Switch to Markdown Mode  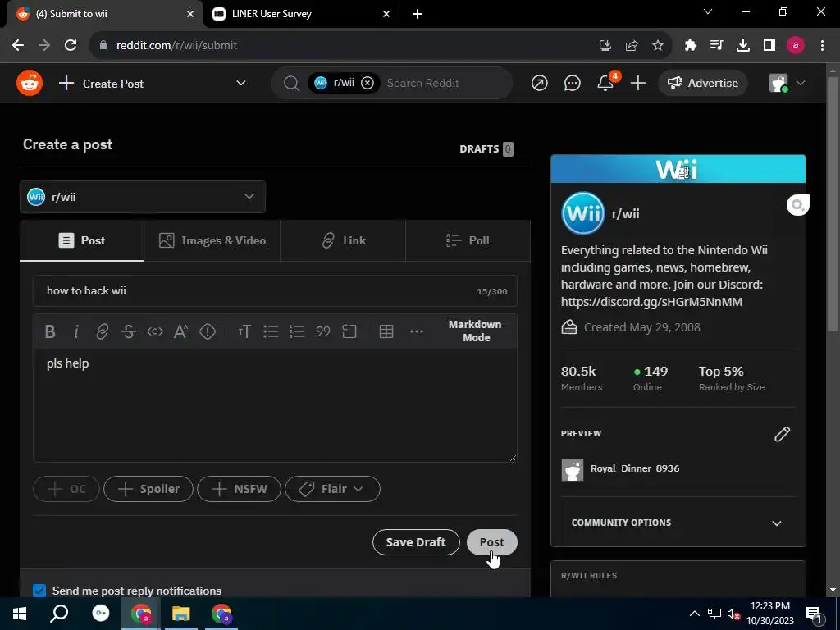[475, 331]
